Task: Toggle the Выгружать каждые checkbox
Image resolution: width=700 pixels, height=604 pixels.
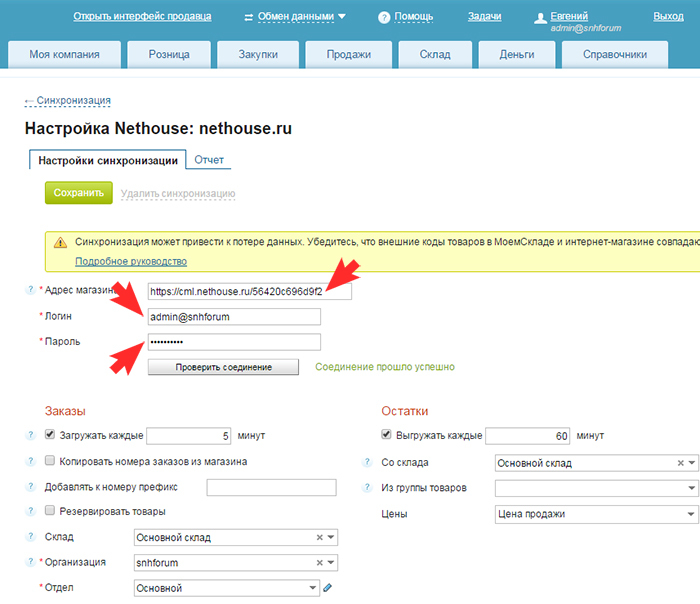Action: 386,434
